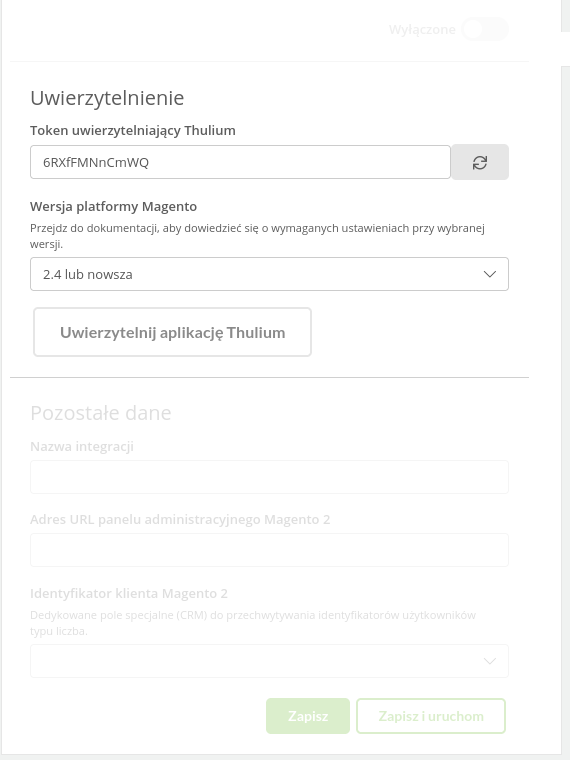The image size is (570, 760).
Task: Regenerate the Thulium authentication token
Action: click(x=480, y=162)
